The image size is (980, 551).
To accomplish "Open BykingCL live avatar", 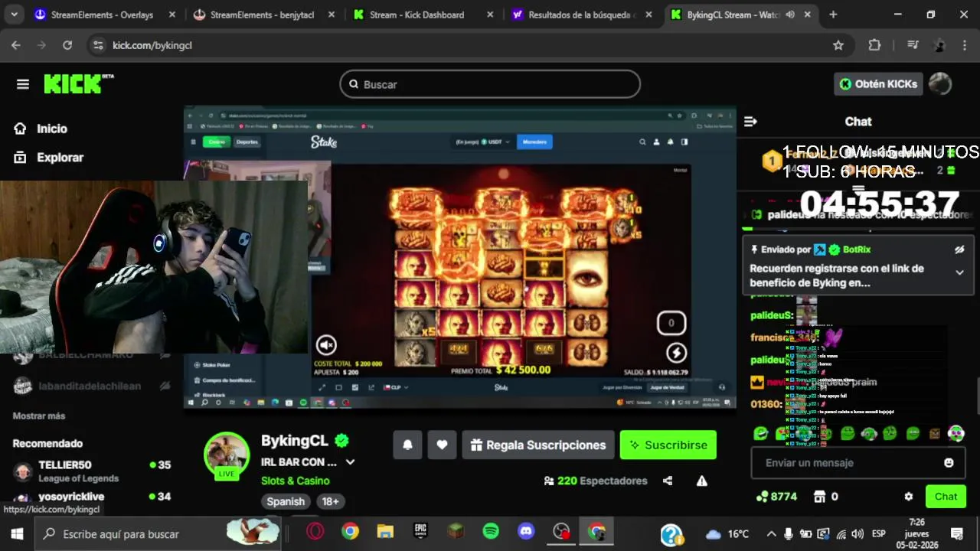I will [x=227, y=455].
